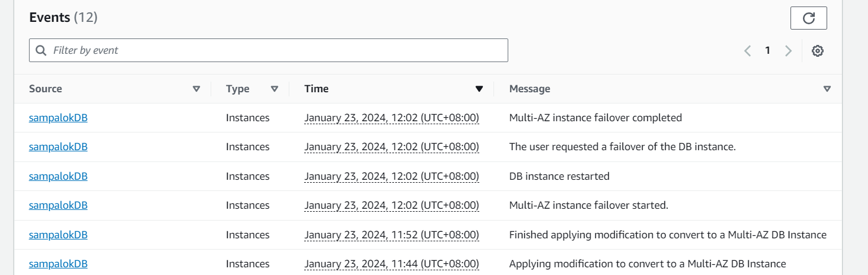Screen dimensions: 868x275
Task: Open sampalokDB link for failover completed event
Action: (x=58, y=118)
